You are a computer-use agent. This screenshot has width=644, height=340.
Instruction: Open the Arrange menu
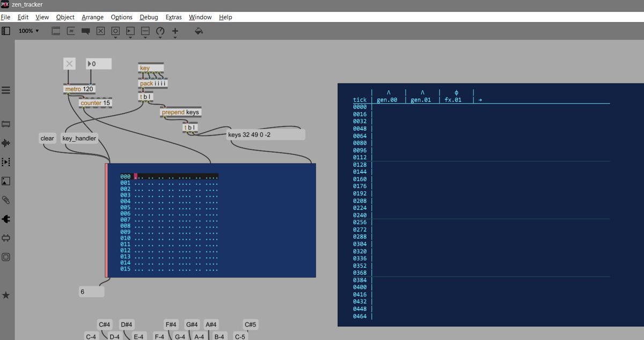tap(92, 17)
